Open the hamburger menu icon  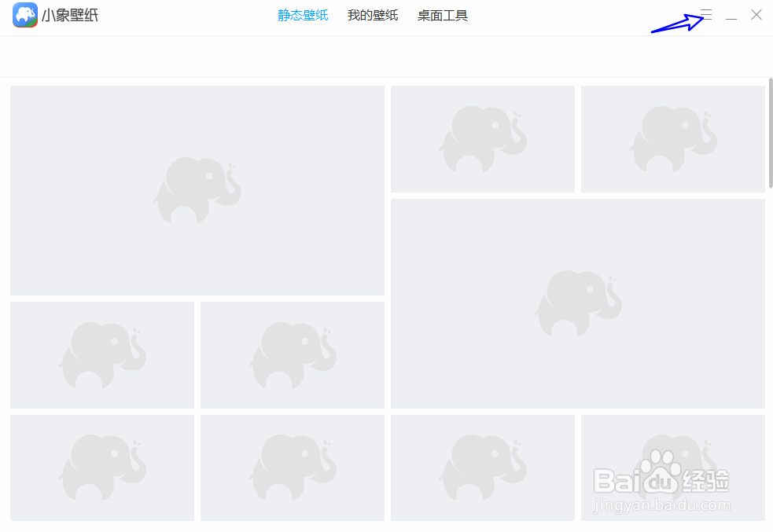pyautogui.click(x=706, y=15)
